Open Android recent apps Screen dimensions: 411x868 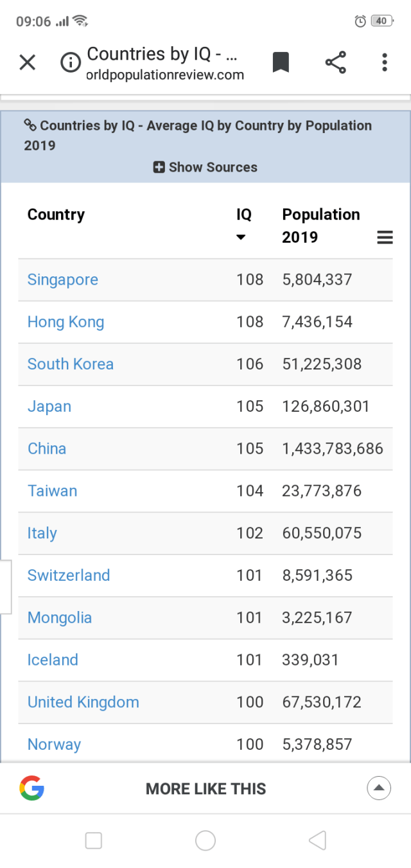pyautogui.click(x=94, y=840)
